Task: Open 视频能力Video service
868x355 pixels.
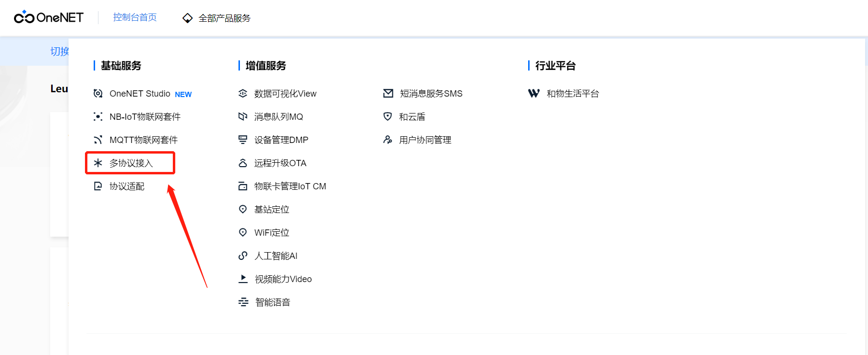Action: (283, 279)
